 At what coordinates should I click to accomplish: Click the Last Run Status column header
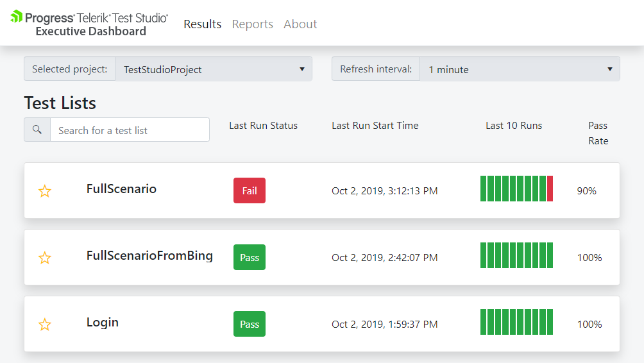263,126
